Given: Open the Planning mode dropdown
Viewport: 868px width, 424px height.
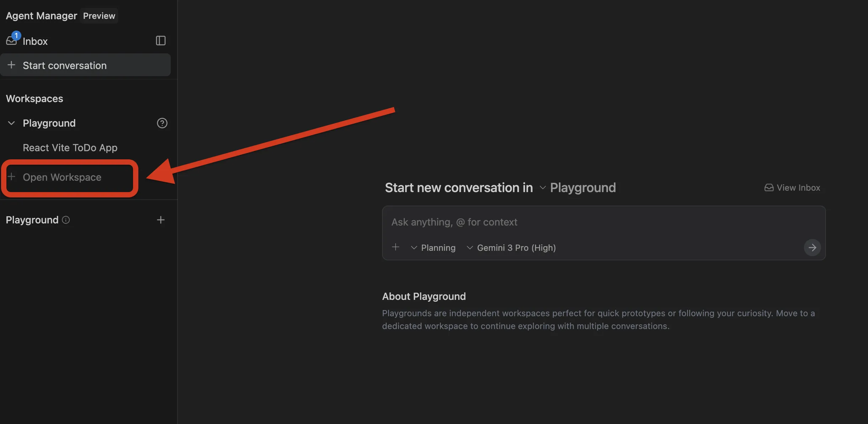Looking at the screenshot, I should tap(433, 248).
